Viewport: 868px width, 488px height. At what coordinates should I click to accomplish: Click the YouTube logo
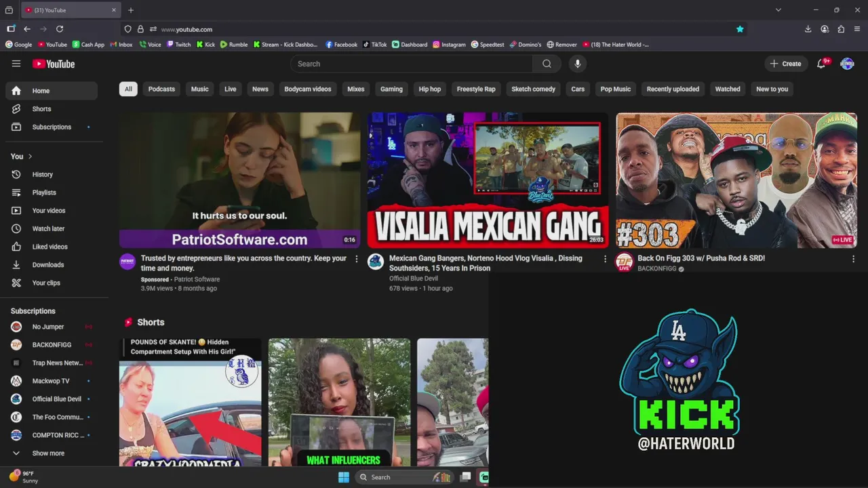54,64
